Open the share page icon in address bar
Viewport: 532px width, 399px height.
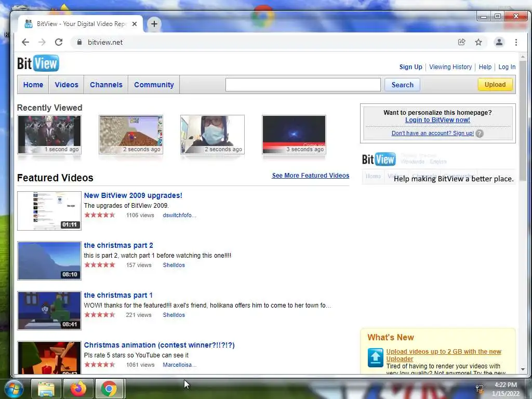click(461, 42)
